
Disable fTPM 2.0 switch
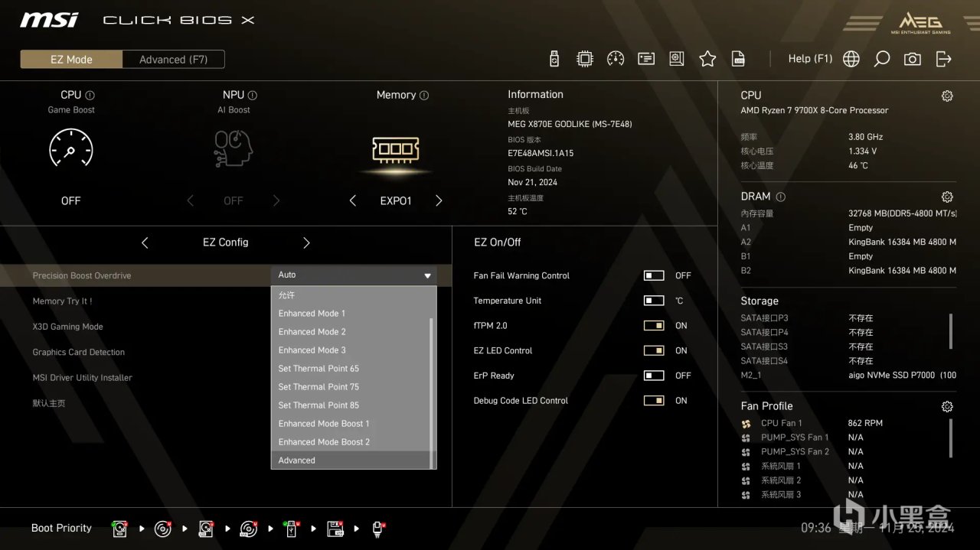[x=654, y=325]
